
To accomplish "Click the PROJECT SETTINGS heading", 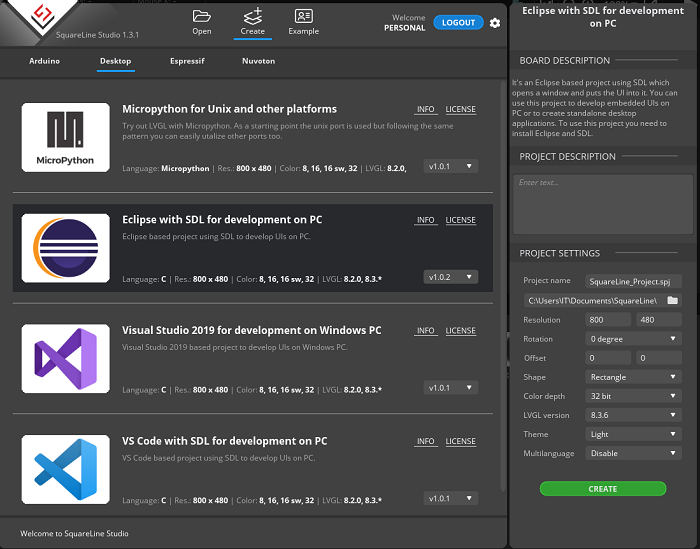I will pos(559,254).
